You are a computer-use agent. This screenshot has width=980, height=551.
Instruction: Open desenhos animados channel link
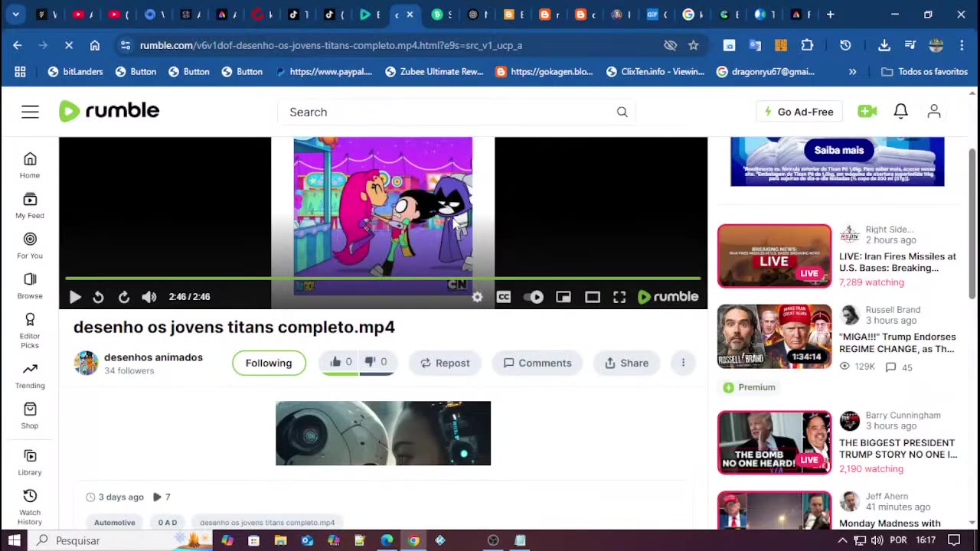tap(153, 357)
